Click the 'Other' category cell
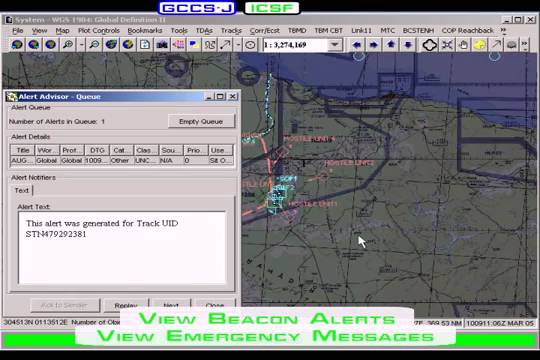The height and width of the screenshot is (360, 540). (122, 161)
